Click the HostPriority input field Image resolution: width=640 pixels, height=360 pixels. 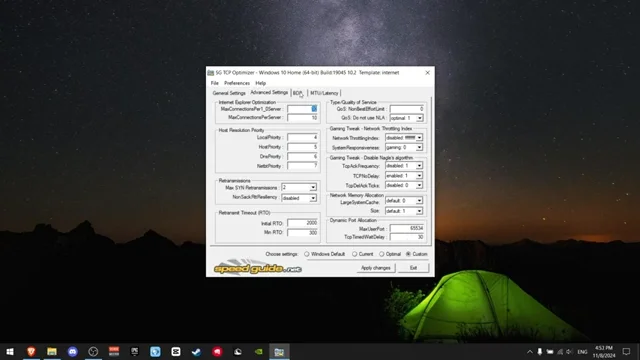pyautogui.click(x=302, y=147)
